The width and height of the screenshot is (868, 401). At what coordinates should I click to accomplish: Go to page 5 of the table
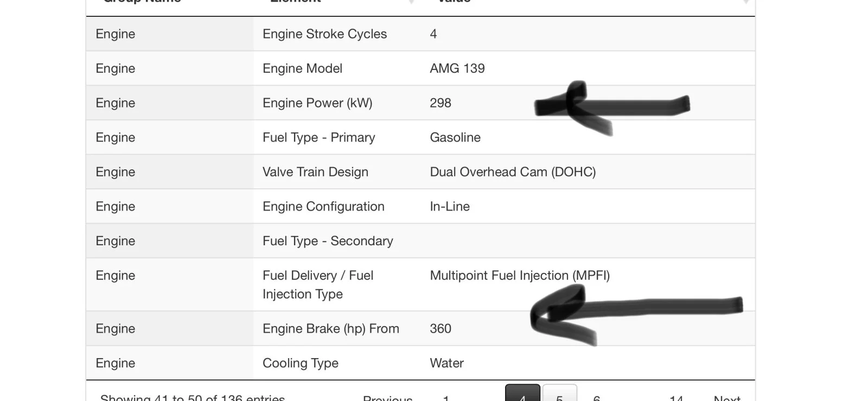point(559,395)
